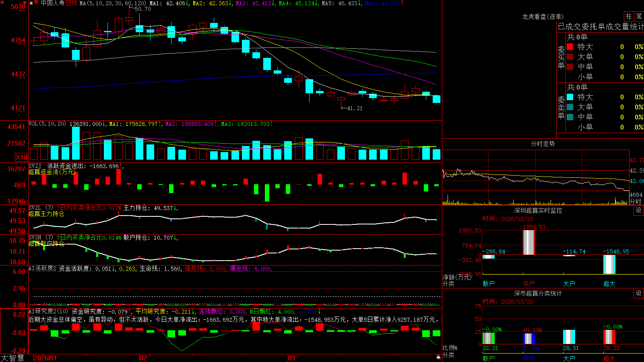
Task: Click the MA6: 44.529 value
Action: click(x=384, y=3)
